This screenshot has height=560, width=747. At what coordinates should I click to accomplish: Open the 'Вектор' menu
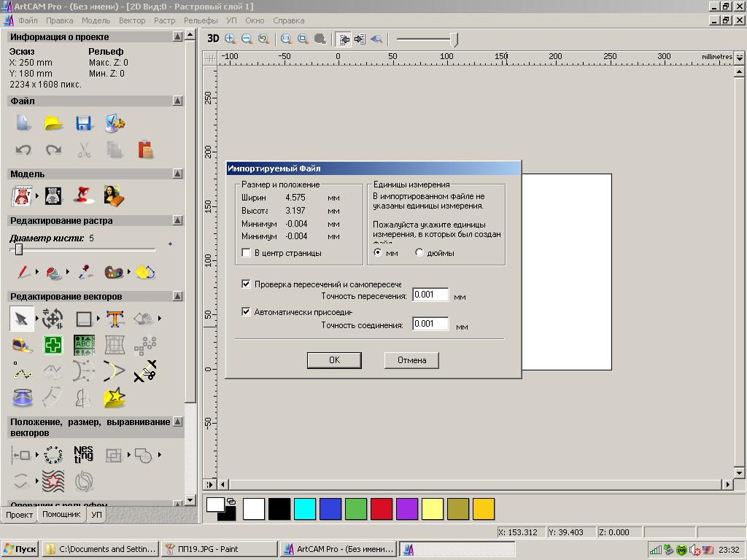point(132,20)
